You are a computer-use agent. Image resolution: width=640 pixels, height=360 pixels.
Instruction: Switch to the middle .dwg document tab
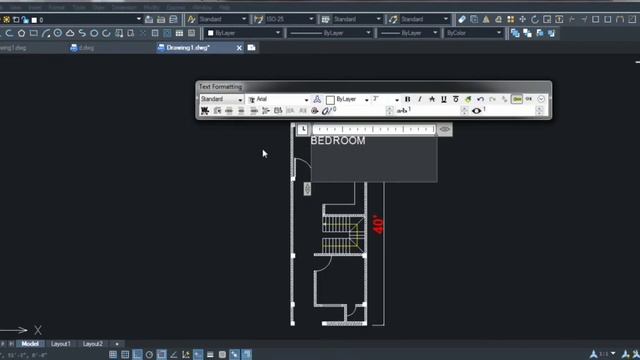pyautogui.click(x=82, y=48)
